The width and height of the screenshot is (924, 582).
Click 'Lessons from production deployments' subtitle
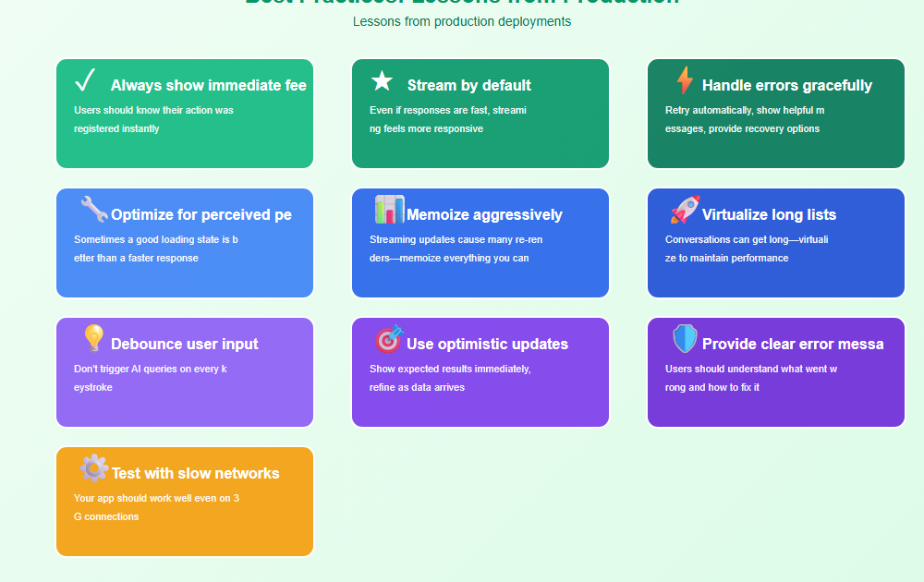(x=462, y=21)
